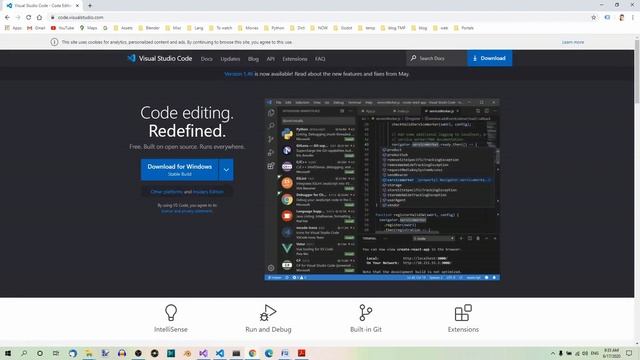The width and height of the screenshot is (640, 360).
Task: Open Blender from the taskbar
Action: (187, 353)
